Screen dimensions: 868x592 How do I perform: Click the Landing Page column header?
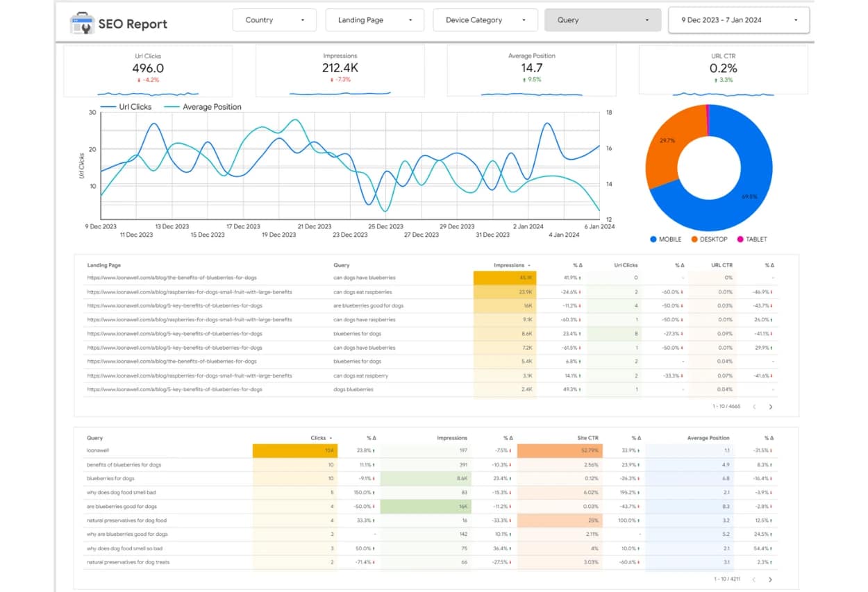(104, 265)
